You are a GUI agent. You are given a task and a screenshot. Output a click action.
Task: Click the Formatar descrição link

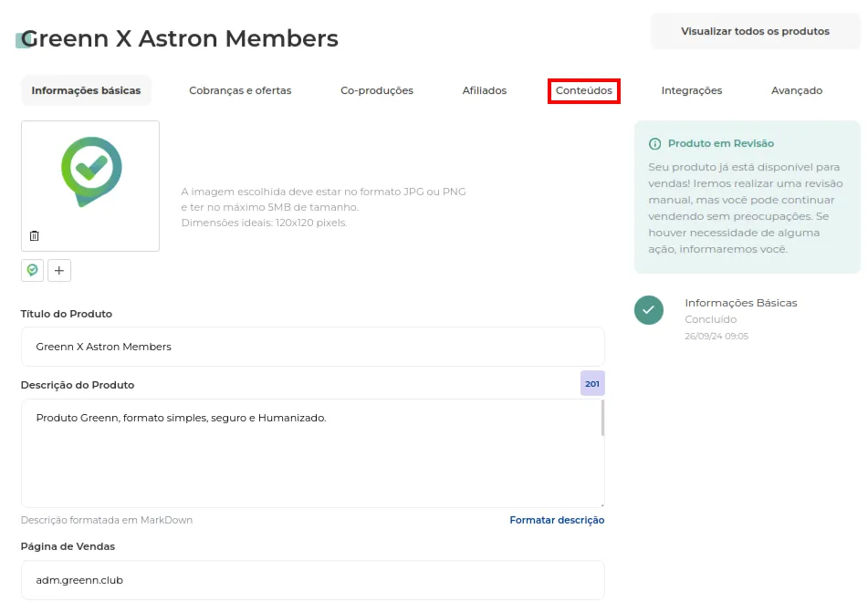557,520
